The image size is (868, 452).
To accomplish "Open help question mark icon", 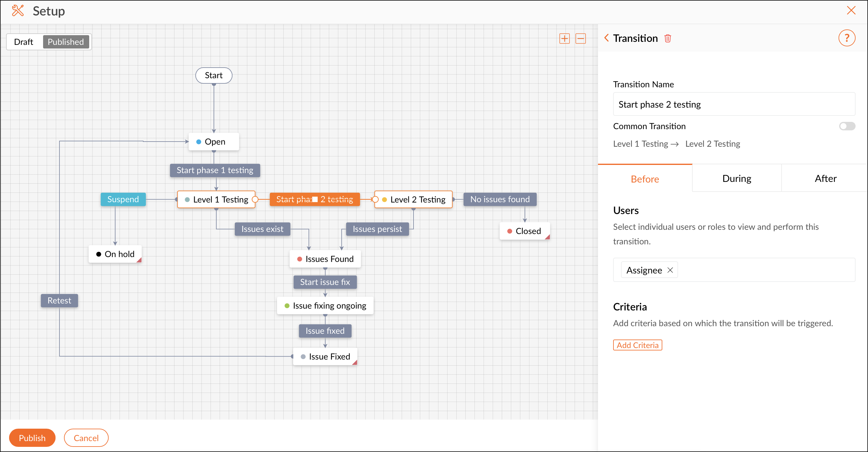I will coord(846,38).
